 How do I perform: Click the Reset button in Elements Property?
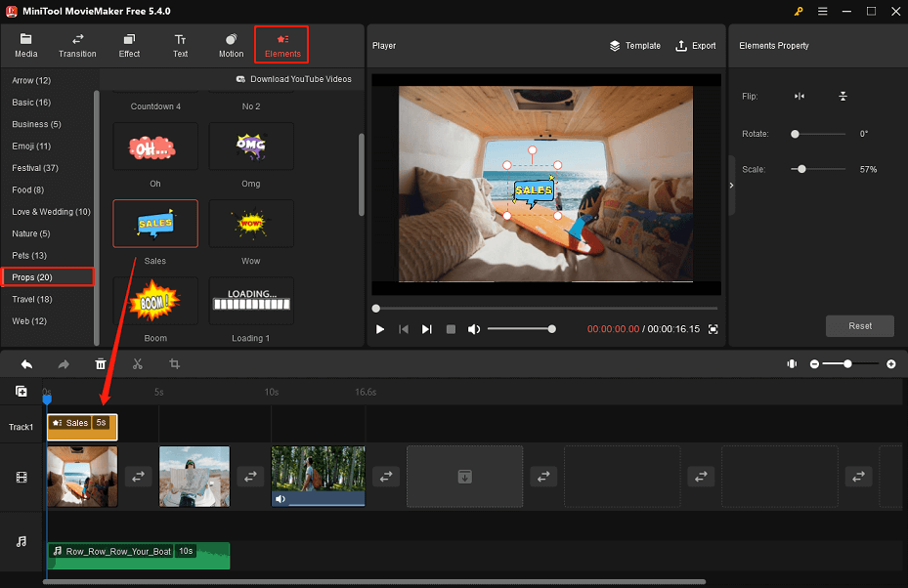[x=859, y=325]
